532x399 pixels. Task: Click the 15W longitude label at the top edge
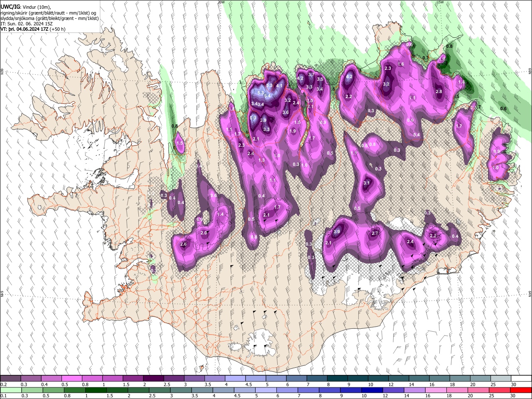[440, 2]
